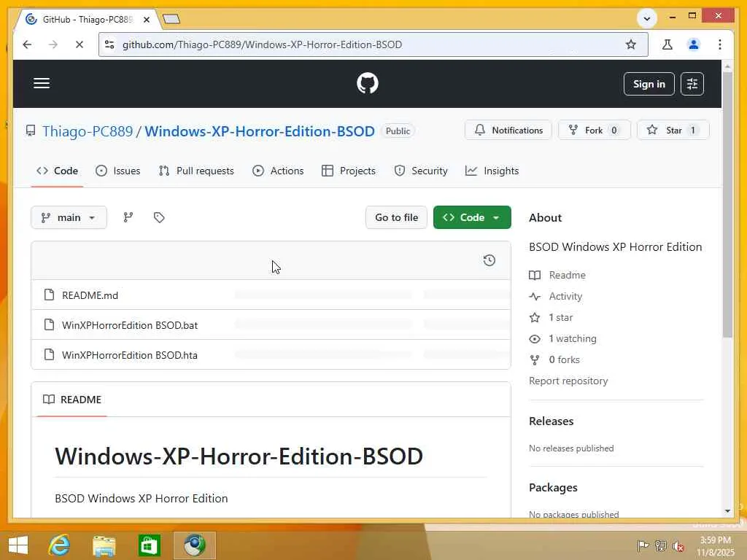The height and width of the screenshot is (560, 747).
Task: Open network tray icon
Action: pyautogui.click(x=660, y=545)
